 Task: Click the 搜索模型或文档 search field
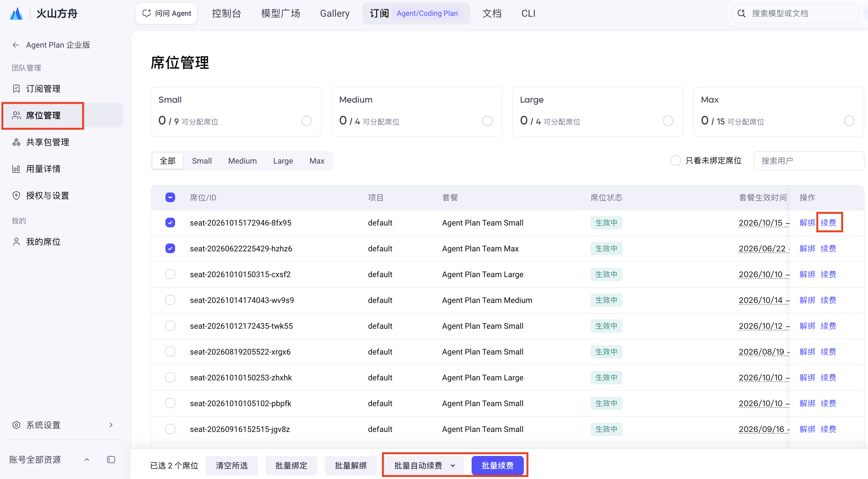pos(795,13)
